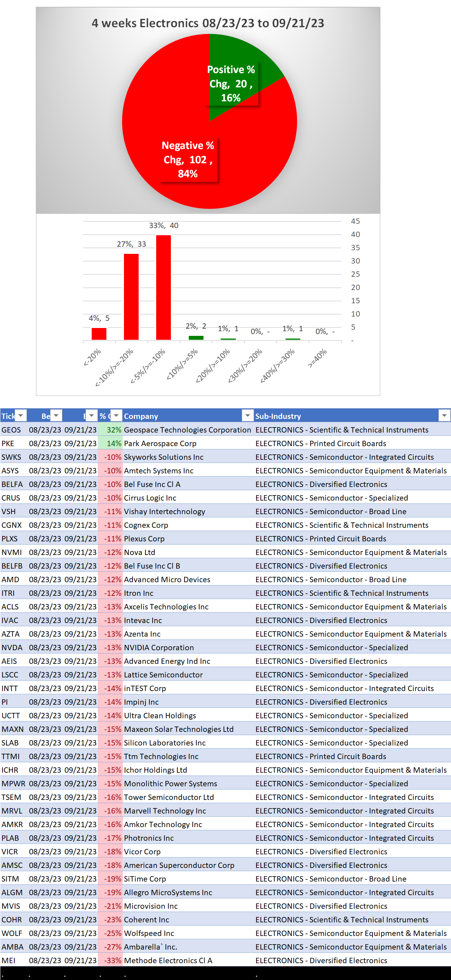Open the Company column filter dropdown
The width and height of the screenshot is (451, 980).
point(248,415)
